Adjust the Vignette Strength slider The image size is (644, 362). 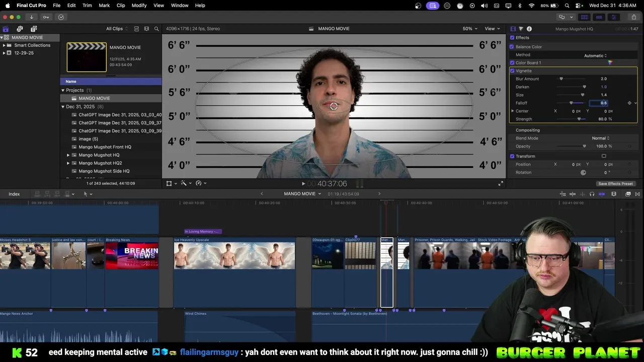[x=571, y=119]
